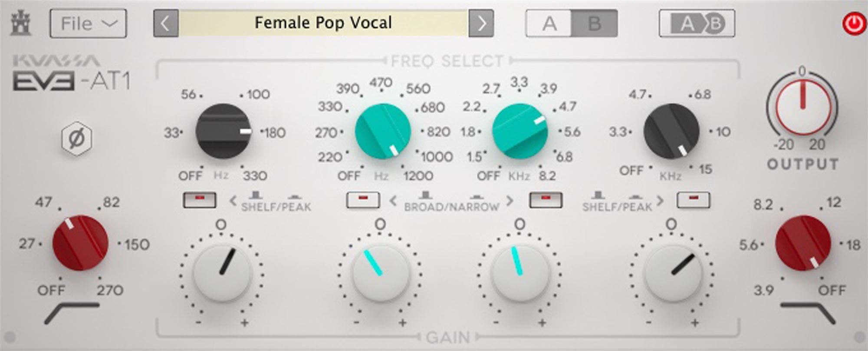Set high-mid frequency to 1.5
This screenshot has width=868, height=351.
474,156
